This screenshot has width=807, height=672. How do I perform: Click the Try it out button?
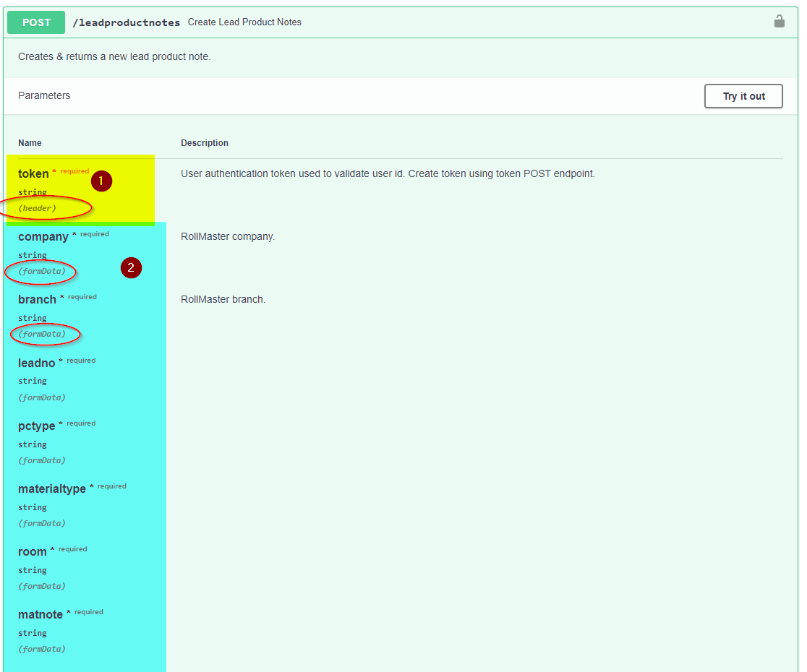743,96
